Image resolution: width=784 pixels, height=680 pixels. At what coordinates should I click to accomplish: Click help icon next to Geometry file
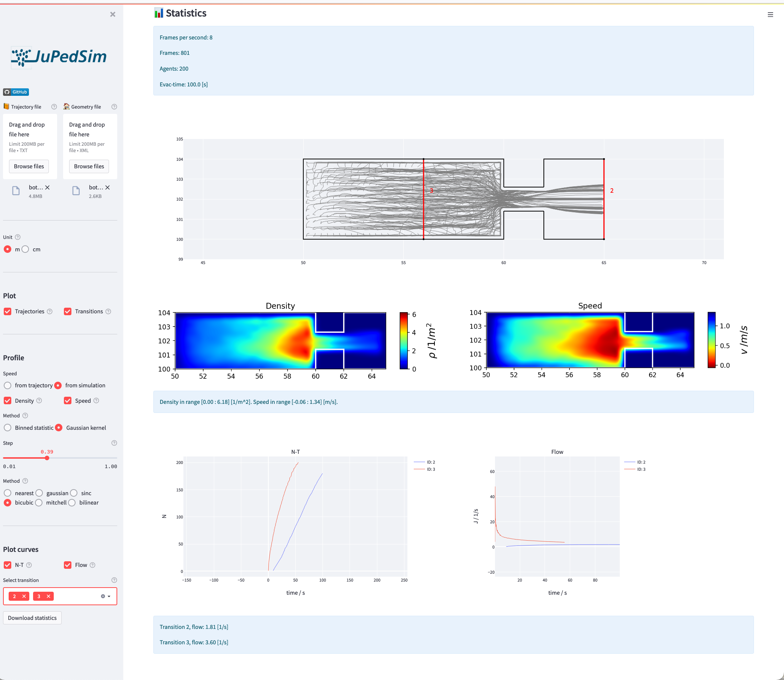coord(114,107)
